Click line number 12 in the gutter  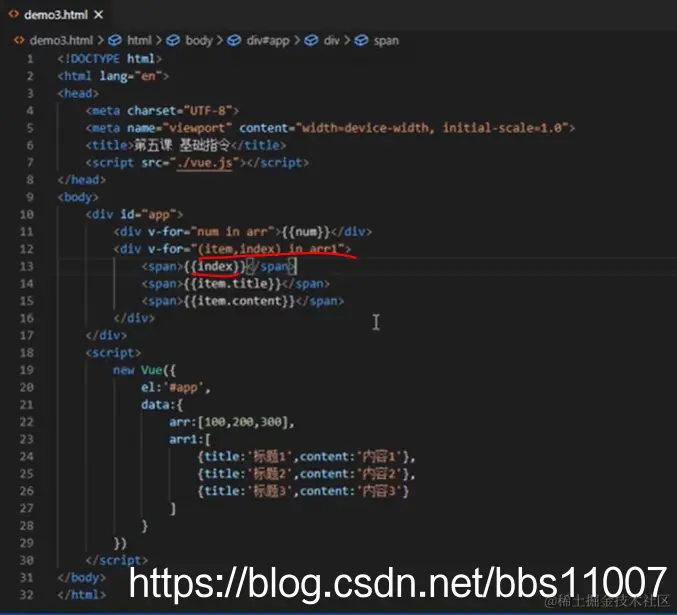(x=27, y=249)
